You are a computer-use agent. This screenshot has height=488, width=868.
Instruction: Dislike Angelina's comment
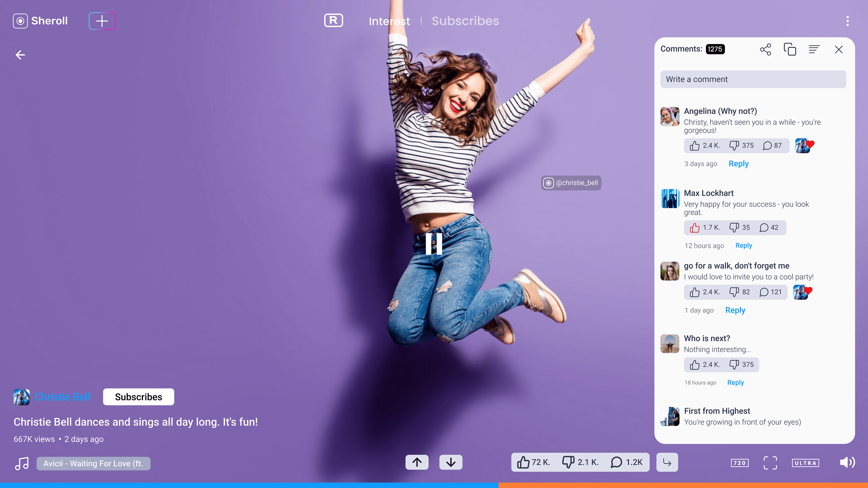click(x=734, y=146)
